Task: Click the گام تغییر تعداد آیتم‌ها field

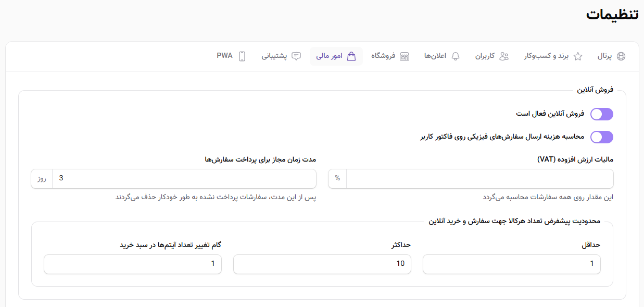Action: (133, 264)
